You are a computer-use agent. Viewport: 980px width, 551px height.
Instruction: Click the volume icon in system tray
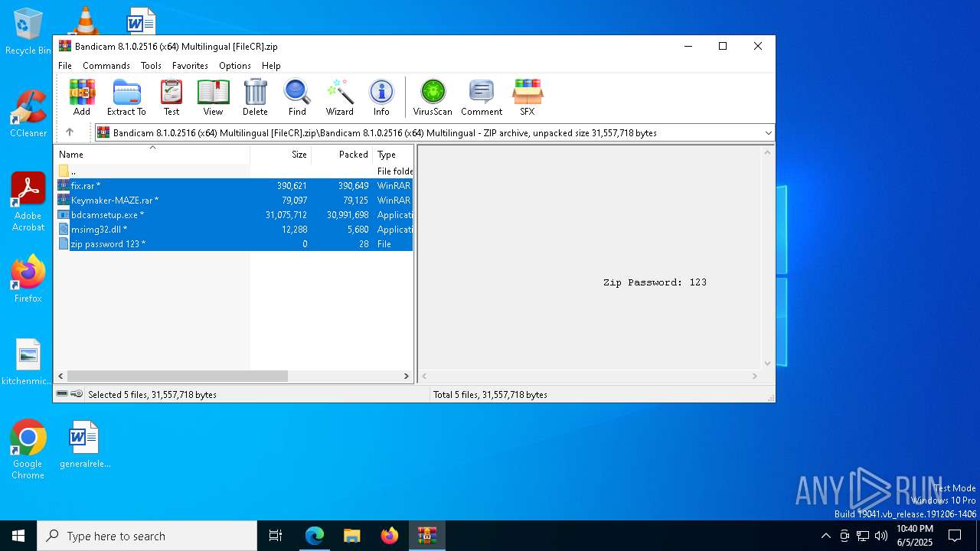(x=881, y=536)
